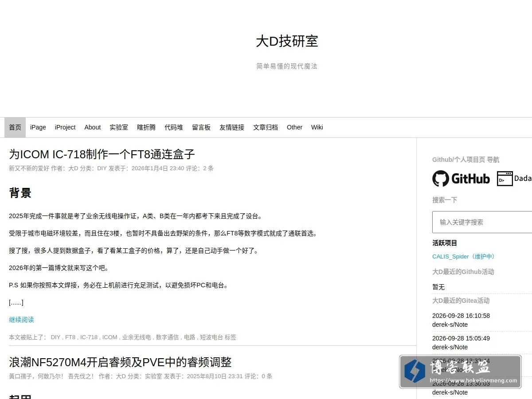Open the 浪潮NF5270M4 article title
532x399 pixels.
(x=120, y=362)
